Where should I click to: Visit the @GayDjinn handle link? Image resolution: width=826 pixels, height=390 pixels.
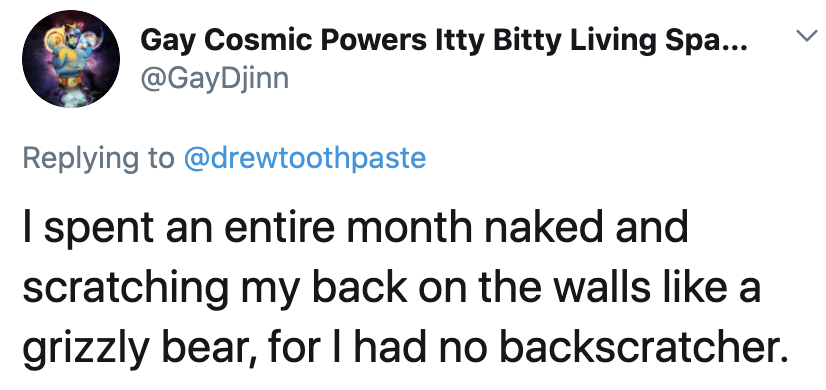point(214,80)
